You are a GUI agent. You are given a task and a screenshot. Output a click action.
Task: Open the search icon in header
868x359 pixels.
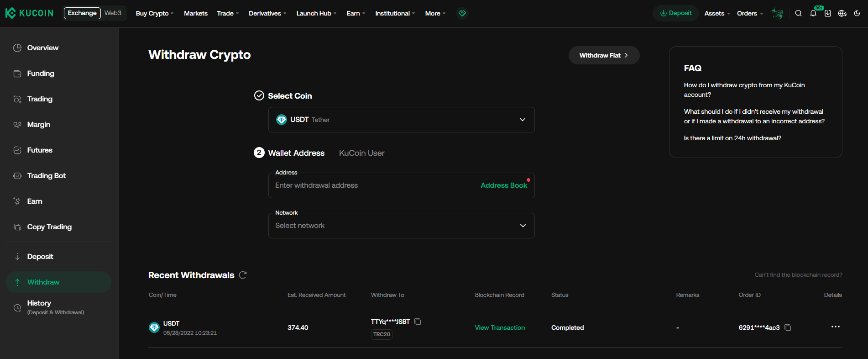coord(798,13)
